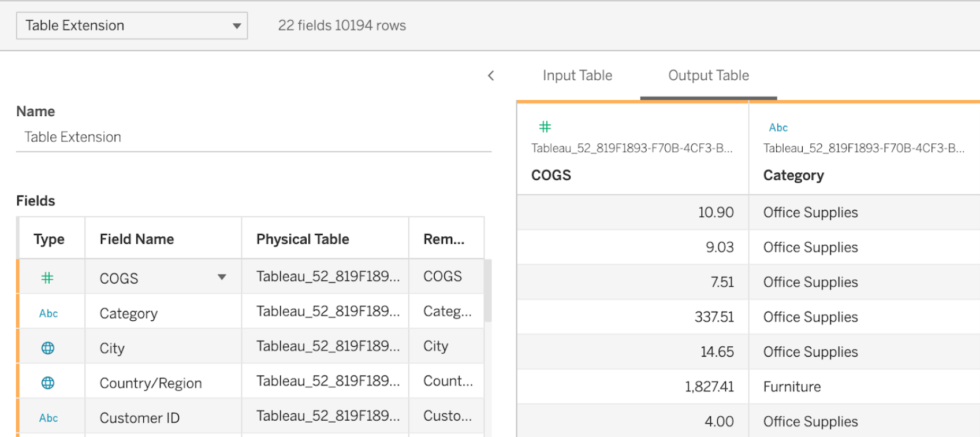Select the Category field name in Fields list
Image resolution: width=980 pixels, height=437 pixels.
[128, 313]
